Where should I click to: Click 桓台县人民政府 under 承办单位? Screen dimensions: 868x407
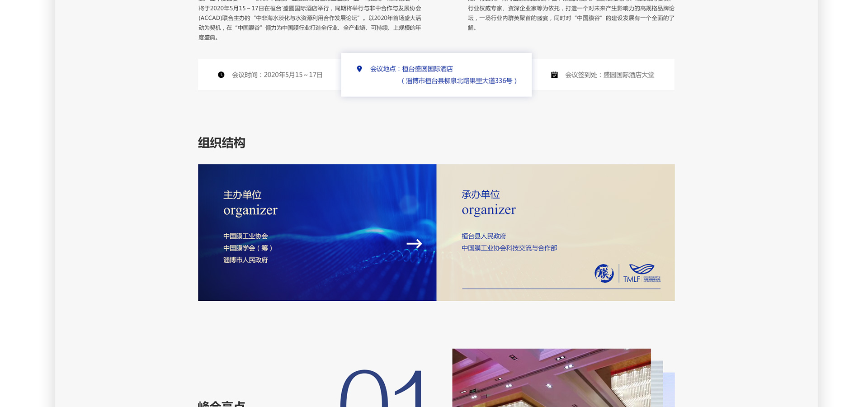(484, 236)
